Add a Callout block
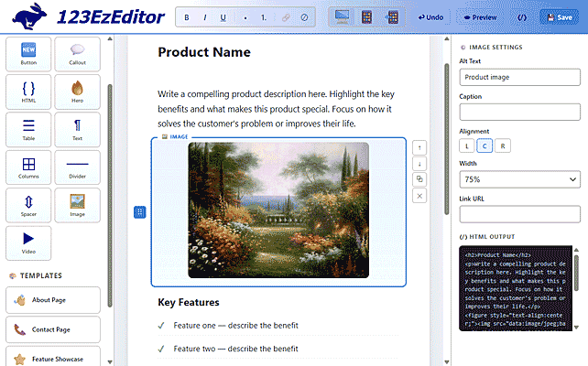The image size is (588, 366). click(x=77, y=54)
